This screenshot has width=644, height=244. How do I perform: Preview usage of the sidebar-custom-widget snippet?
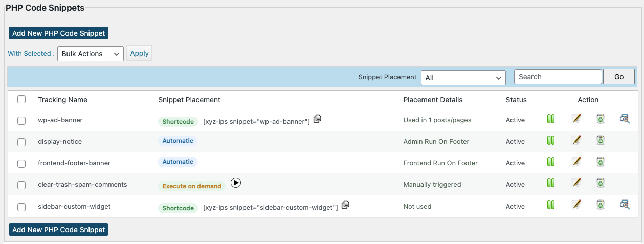625,205
